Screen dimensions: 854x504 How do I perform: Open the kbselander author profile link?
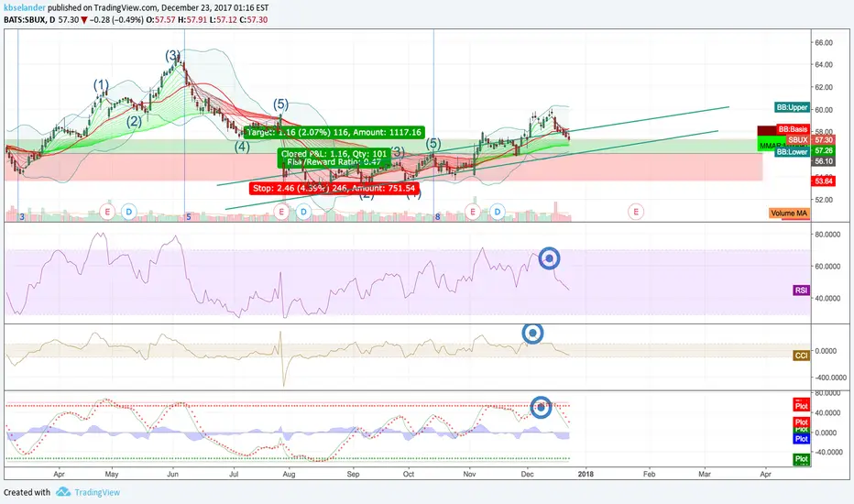click(x=25, y=8)
